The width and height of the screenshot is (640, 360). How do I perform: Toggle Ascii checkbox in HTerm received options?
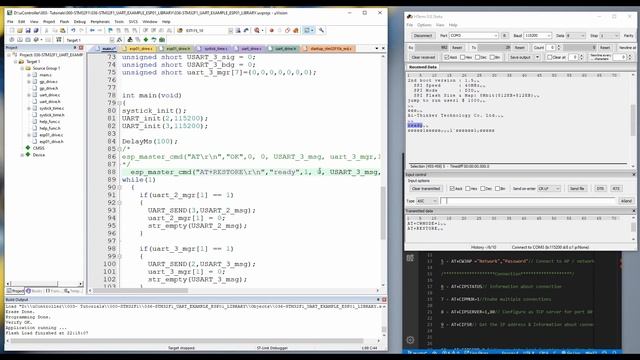[447, 57]
